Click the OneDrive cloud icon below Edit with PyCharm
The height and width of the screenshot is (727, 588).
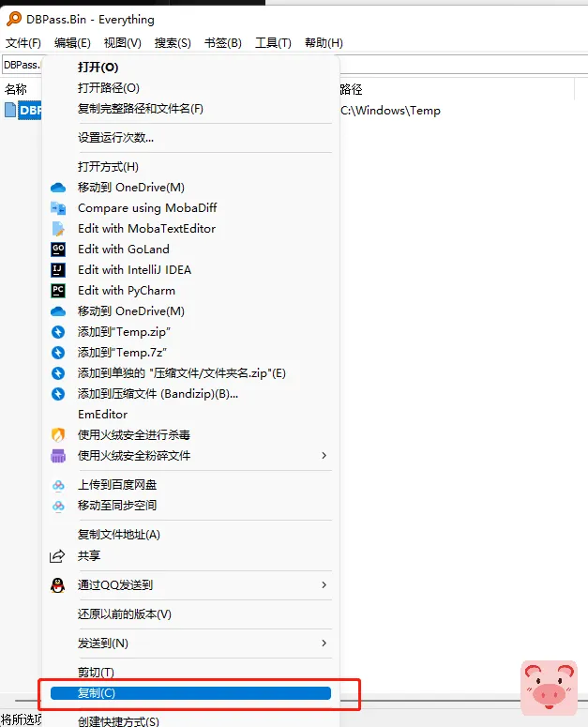[x=58, y=311]
